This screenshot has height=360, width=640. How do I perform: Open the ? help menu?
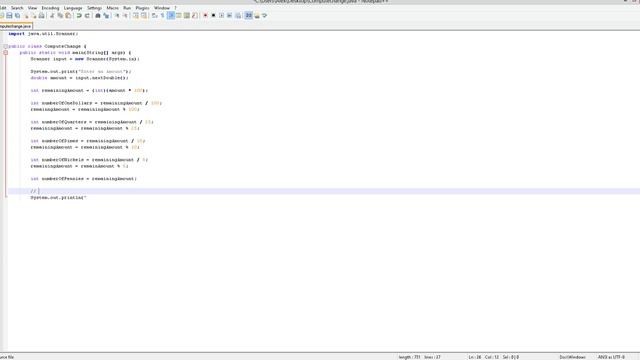click(176, 8)
